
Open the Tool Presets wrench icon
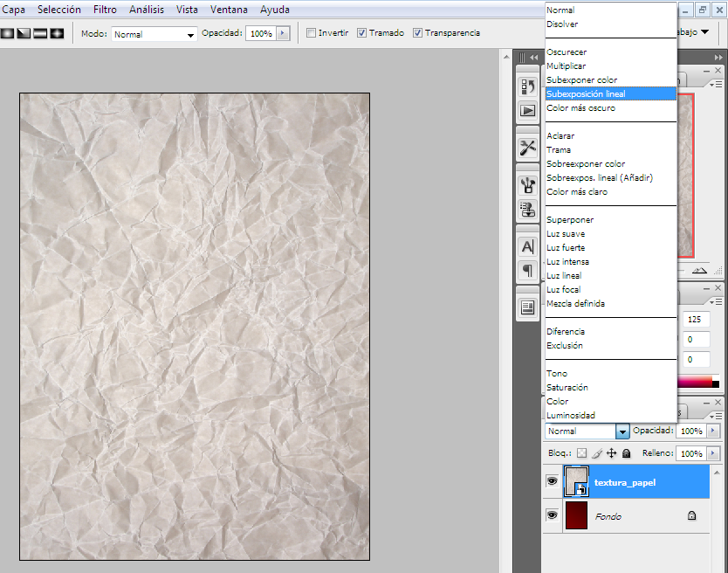(527, 148)
